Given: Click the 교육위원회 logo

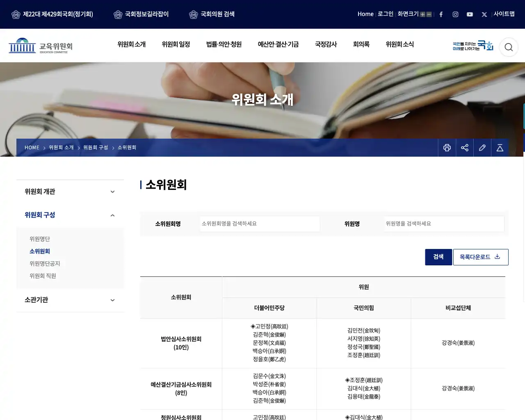Looking at the screenshot, I should coord(41,46).
